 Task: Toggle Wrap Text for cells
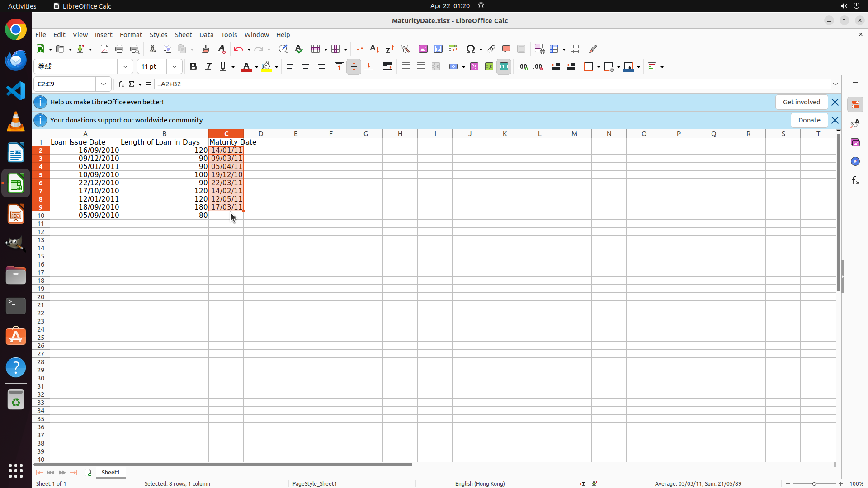387,67
